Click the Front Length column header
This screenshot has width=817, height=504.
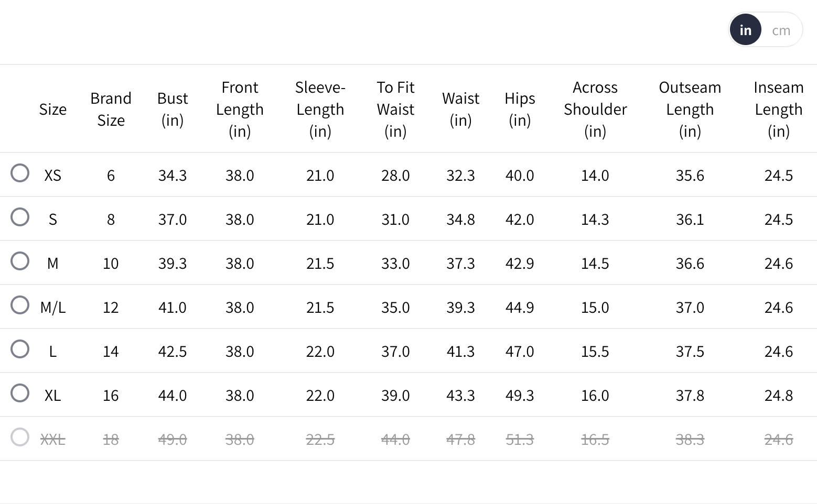[240, 109]
